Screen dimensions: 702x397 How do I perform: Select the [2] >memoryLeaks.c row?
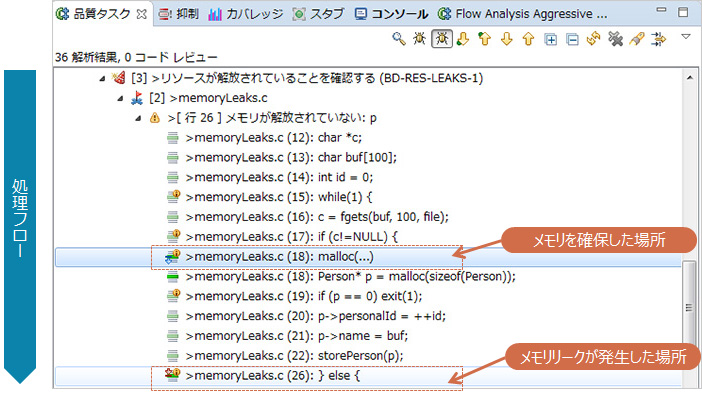pyautogui.click(x=208, y=98)
